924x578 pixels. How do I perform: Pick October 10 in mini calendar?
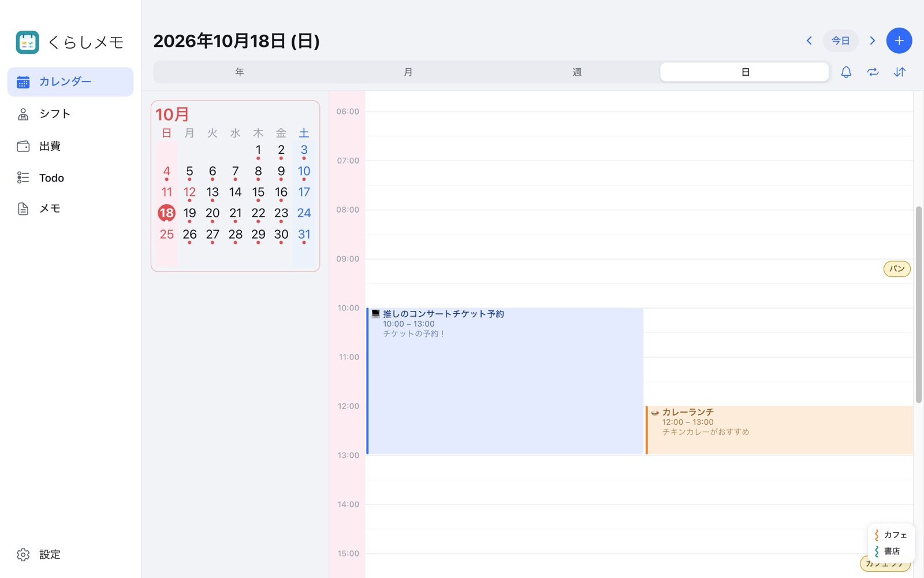click(x=304, y=172)
